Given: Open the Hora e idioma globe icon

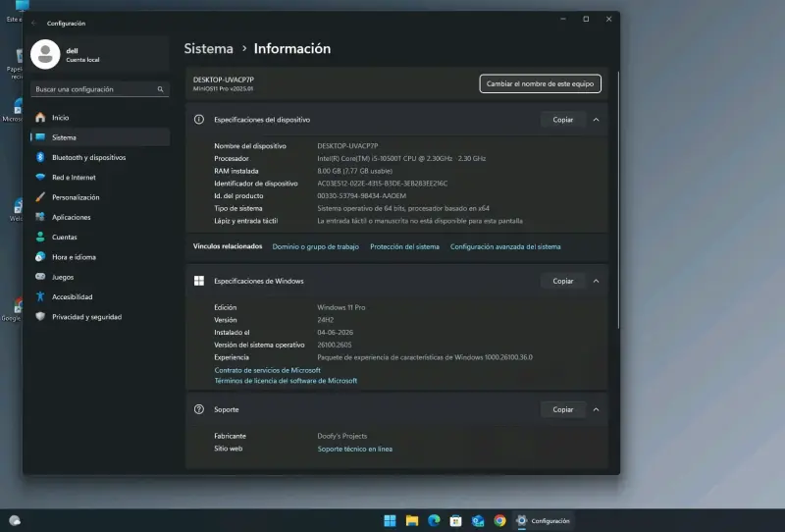Looking at the screenshot, I should click(40, 257).
